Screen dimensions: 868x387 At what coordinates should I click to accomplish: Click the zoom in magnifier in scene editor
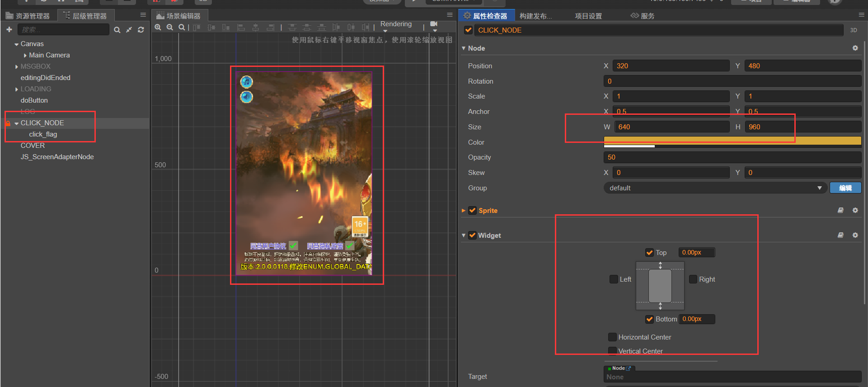pos(158,28)
